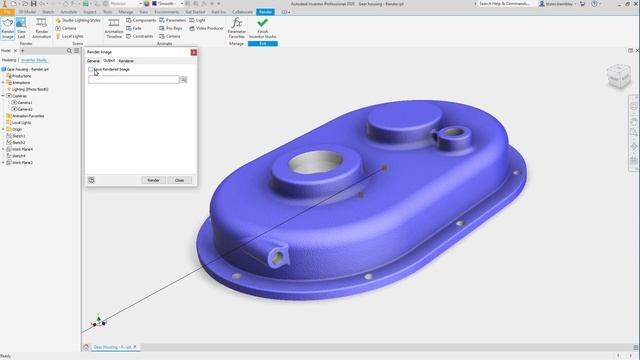This screenshot has height=360, width=640.
Task: Select the Output tab in Render Image
Action: 109,60
